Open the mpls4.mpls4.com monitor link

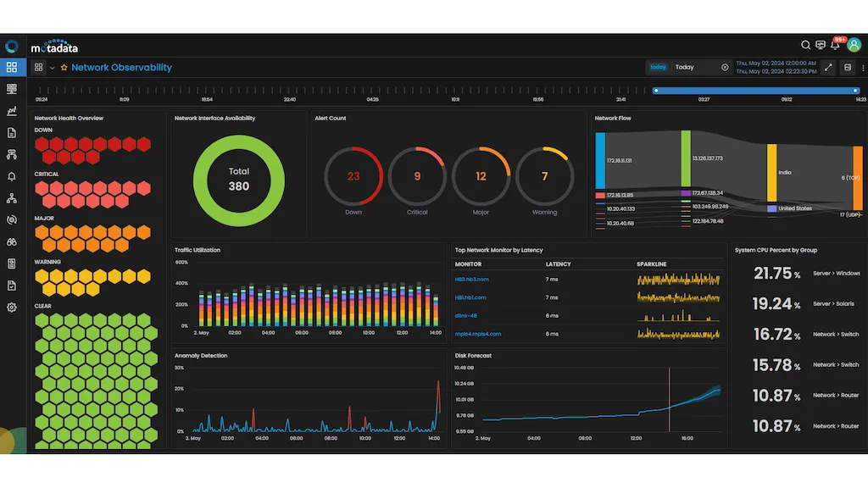[478, 334]
